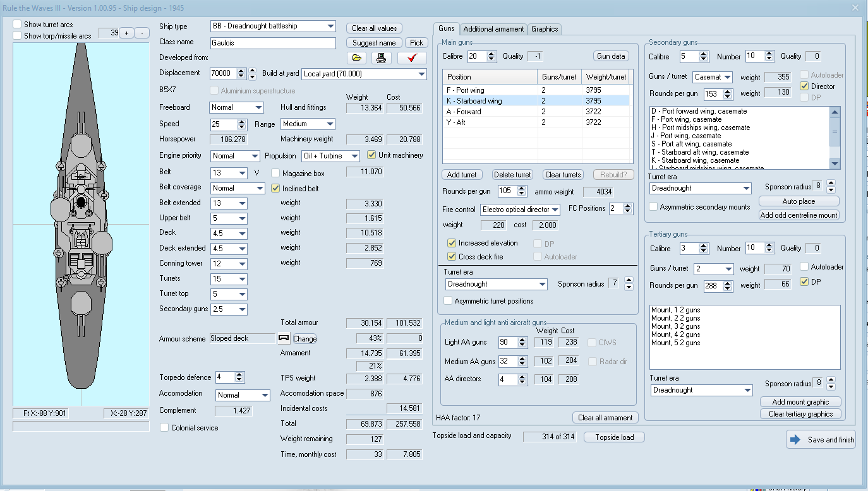Click the Clear all armament button
Viewport: 868px width, 491px height.
pos(605,418)
